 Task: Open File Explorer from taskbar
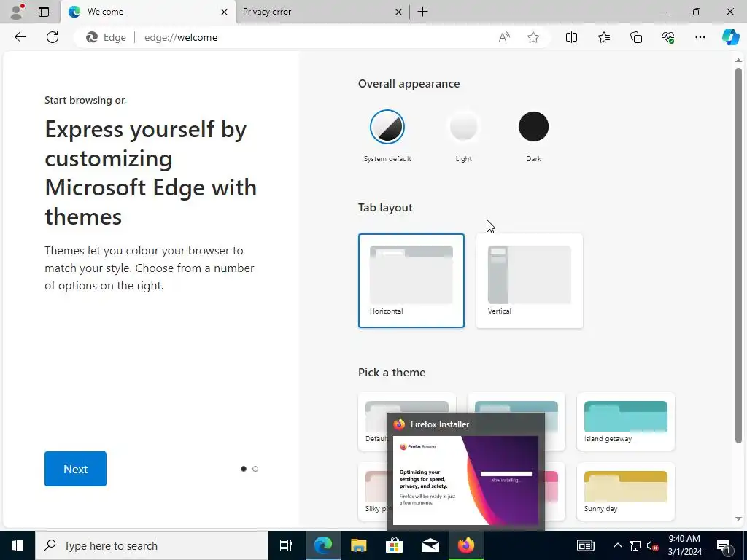click(x=358, y=545)
